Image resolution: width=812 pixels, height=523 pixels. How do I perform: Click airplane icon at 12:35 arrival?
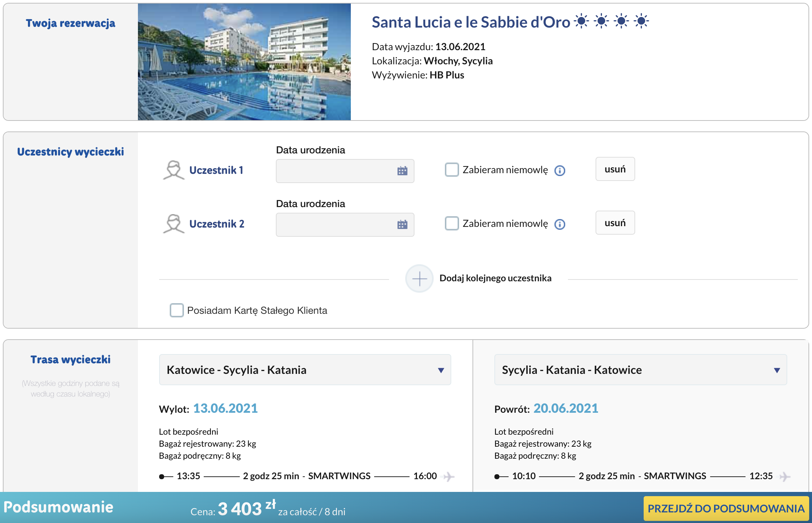point(785,476)
